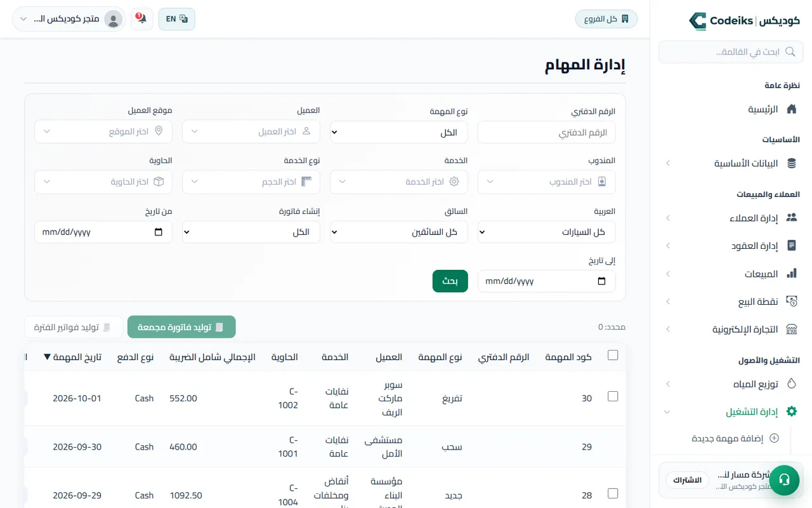Open the اختر الحاوية dropdown
Image resolution: width=812 pixels, height=508 pixels.
point(103,182)
